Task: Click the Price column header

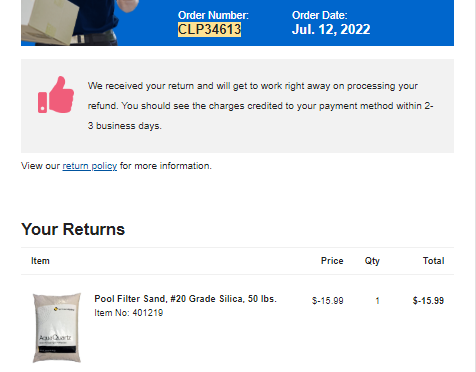Action: coord(332,261)
